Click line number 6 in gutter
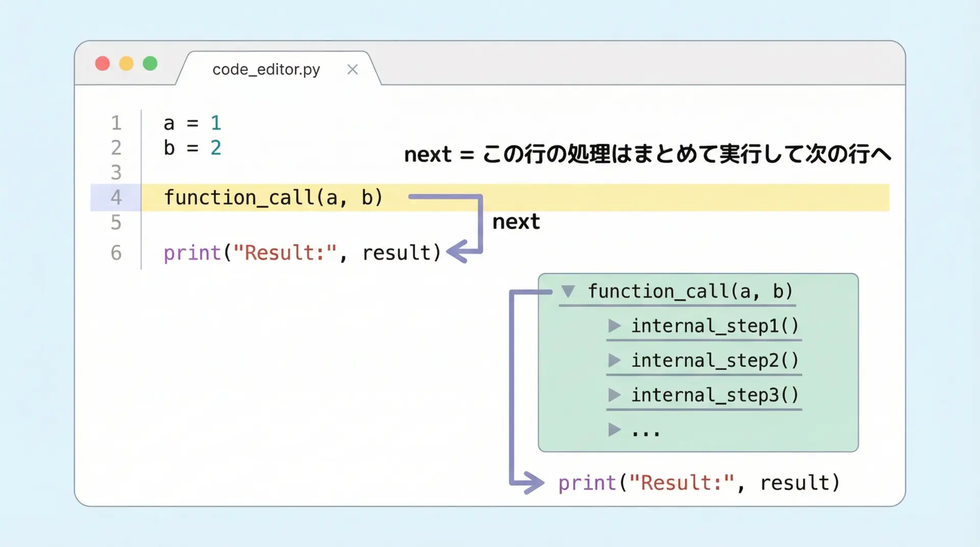This screenshot has width=980, height=547. (116, 253)
